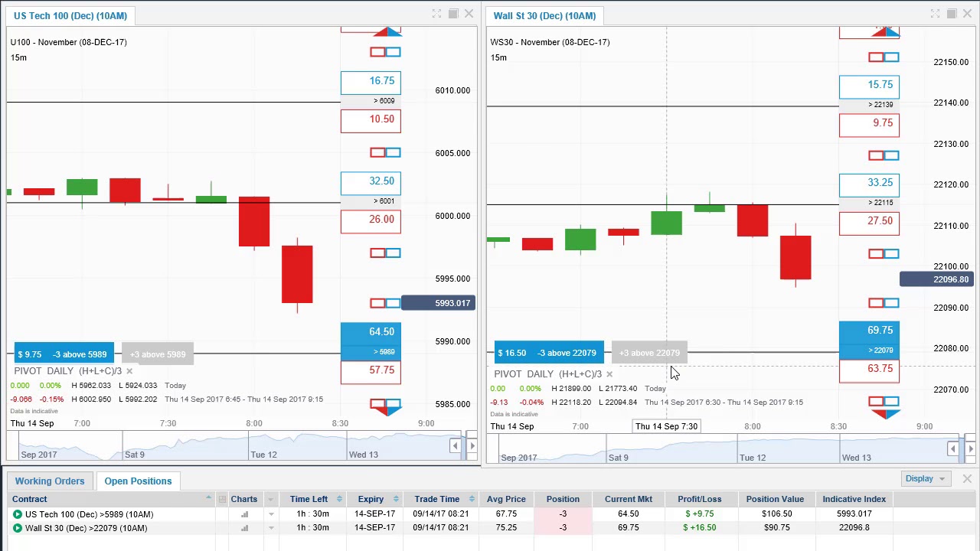This screenshot has width=980, height=551.
Task: Open the Display dropdown in the positions panel
Action: coord(926,478)
